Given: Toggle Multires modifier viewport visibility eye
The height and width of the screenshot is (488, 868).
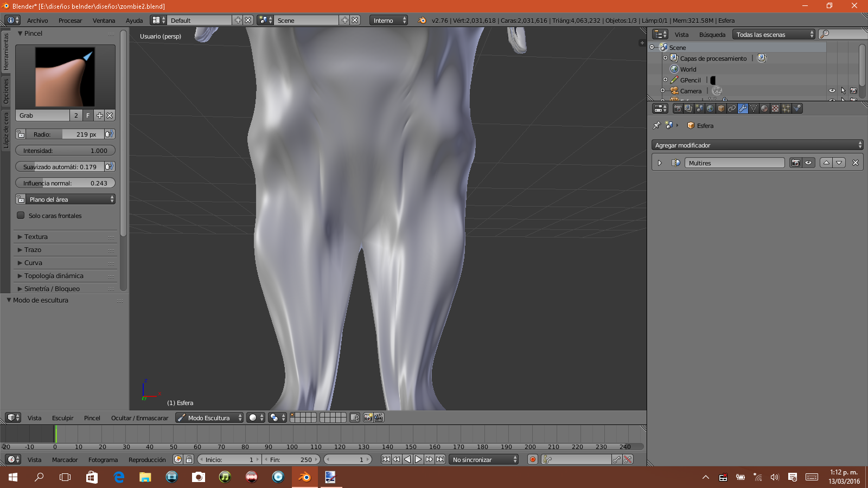Looking at the screenshot, I should tap(808, 163).
